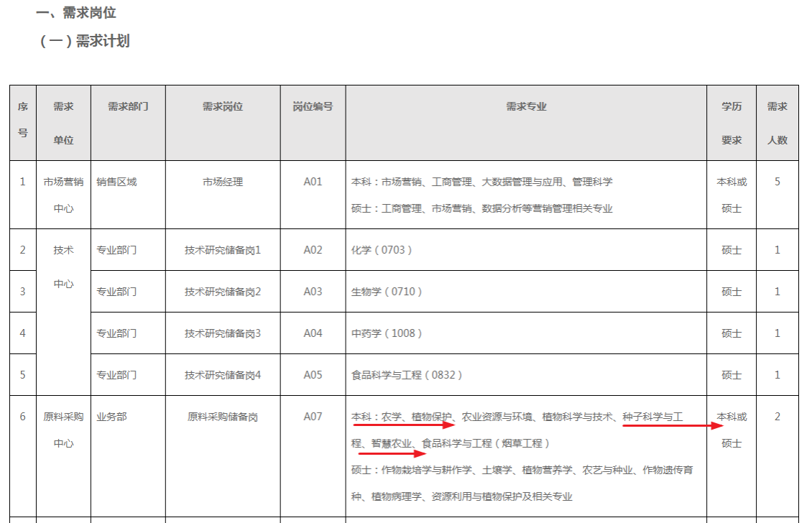Click the （一）需求计划 subheading
The width and height of the screenshot is (812, 523).
84,41
